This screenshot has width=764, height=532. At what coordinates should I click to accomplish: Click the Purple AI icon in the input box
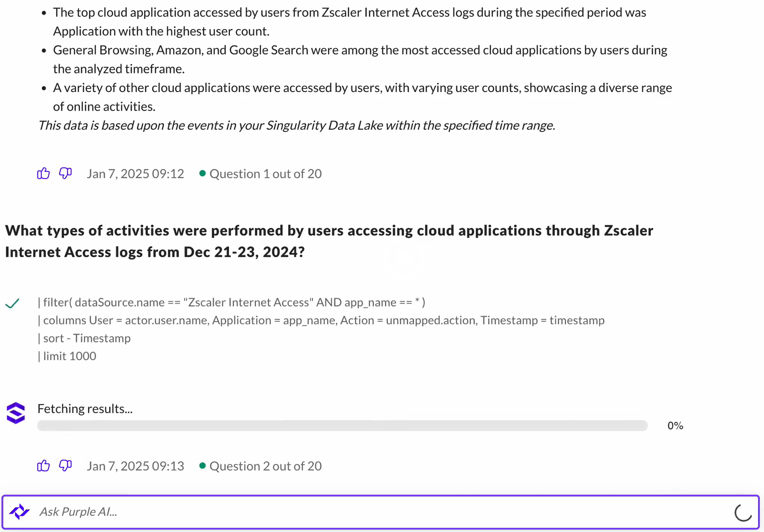(x=19, y=512)
